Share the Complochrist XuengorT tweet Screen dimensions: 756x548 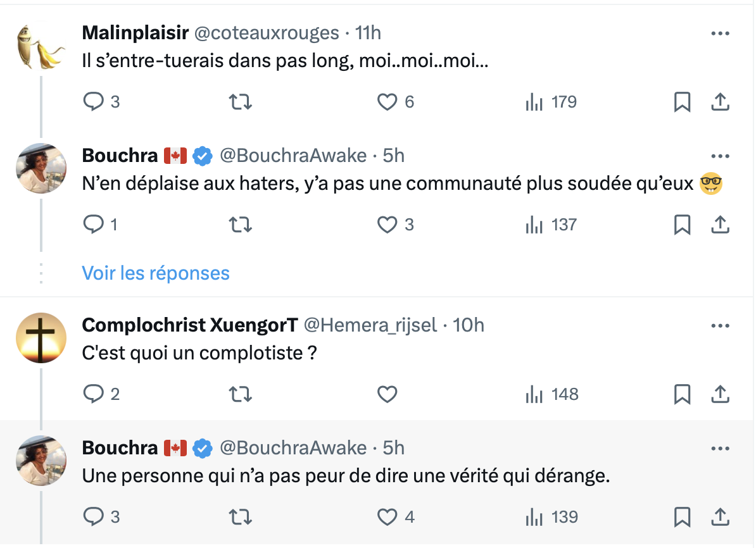720,394
